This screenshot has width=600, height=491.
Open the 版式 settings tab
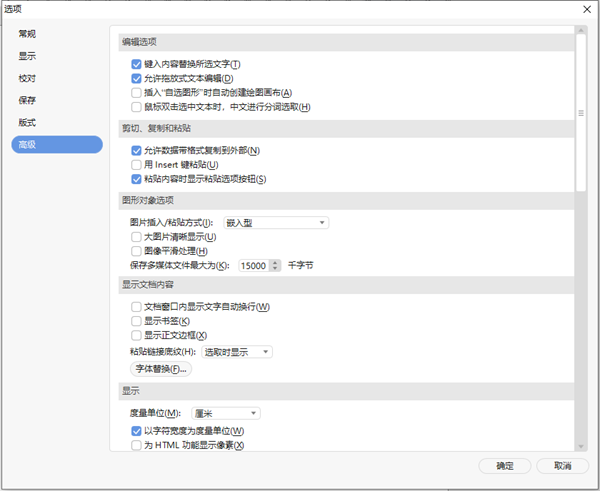(x=27, y=122)
